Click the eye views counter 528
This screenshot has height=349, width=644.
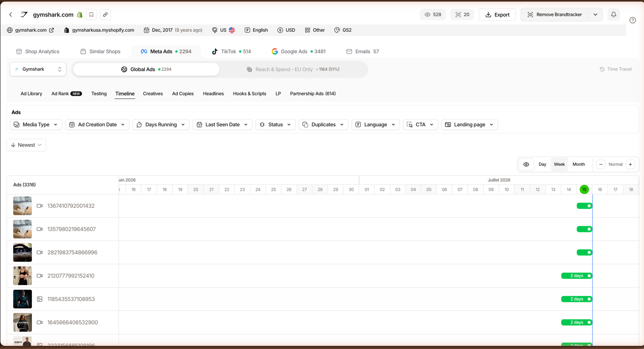(433, 14)
